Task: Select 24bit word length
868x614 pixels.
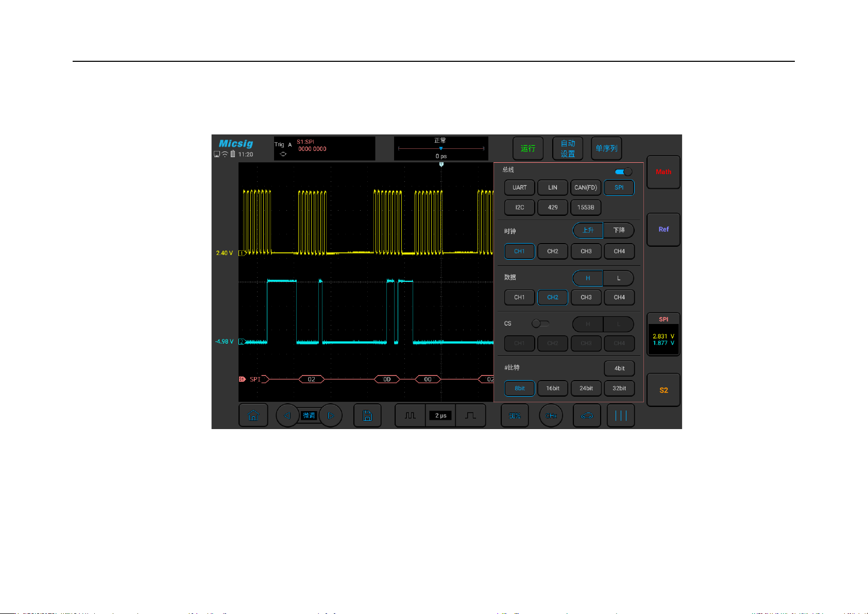Action: tap(586, 388)
